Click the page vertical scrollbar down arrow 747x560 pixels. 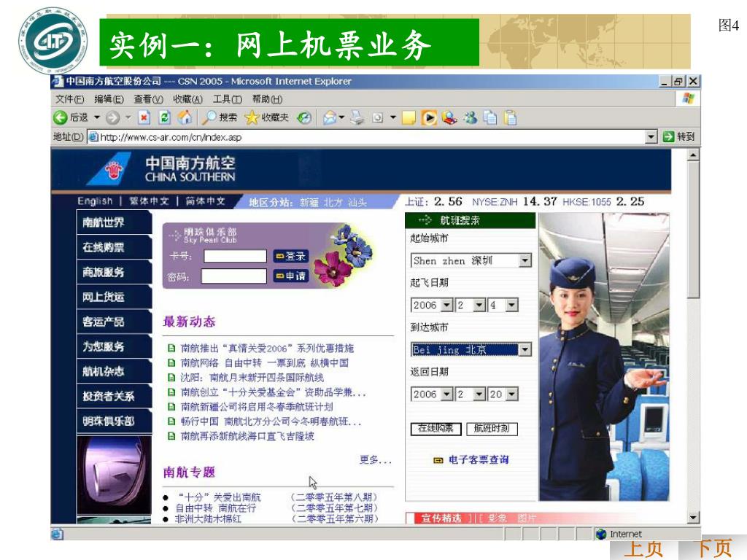tap(693, 517)
